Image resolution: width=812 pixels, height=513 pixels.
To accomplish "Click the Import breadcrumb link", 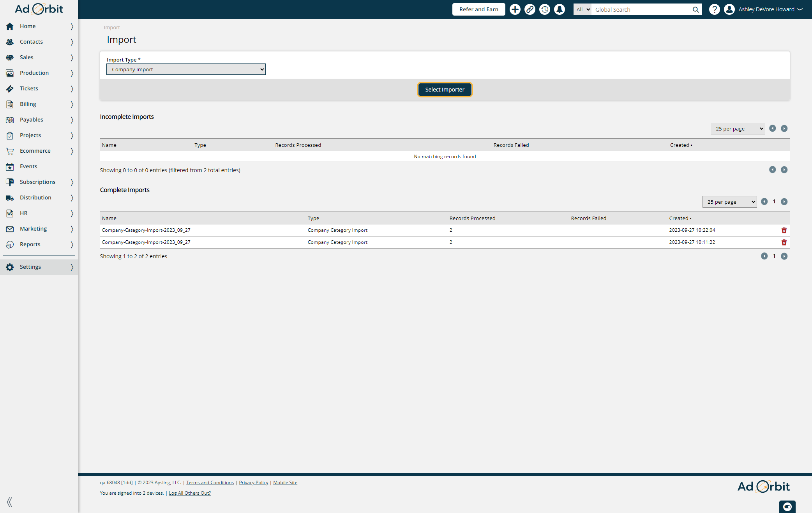I will coord(112,28).
